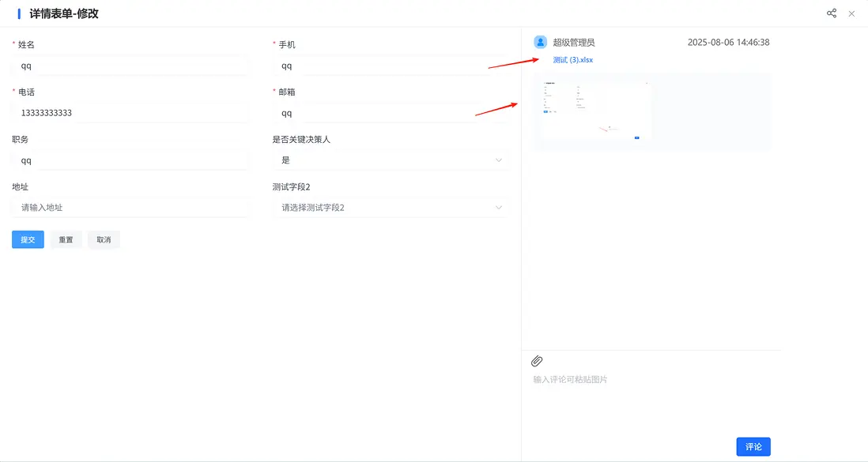
Task: Click the 取消 cancel button
Action: point(104,239)
